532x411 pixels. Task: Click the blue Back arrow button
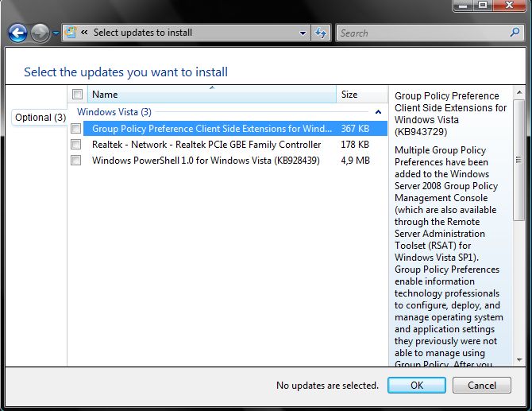(x=17, y=33)
